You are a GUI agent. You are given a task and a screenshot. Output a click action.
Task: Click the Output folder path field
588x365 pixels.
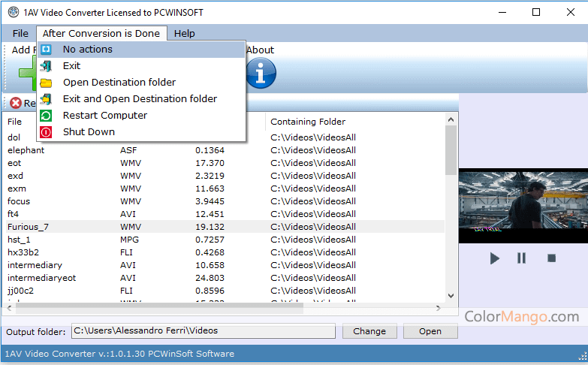(203, 330)
